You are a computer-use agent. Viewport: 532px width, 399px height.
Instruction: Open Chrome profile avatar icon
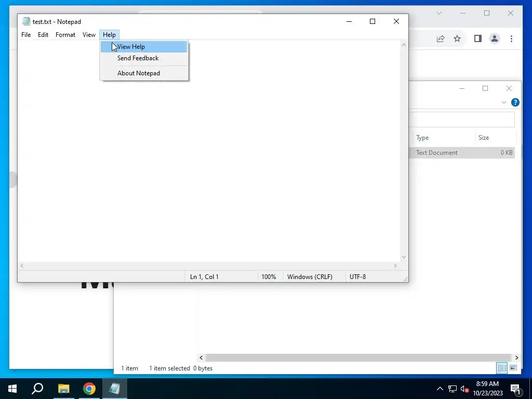tap(495, 38)
